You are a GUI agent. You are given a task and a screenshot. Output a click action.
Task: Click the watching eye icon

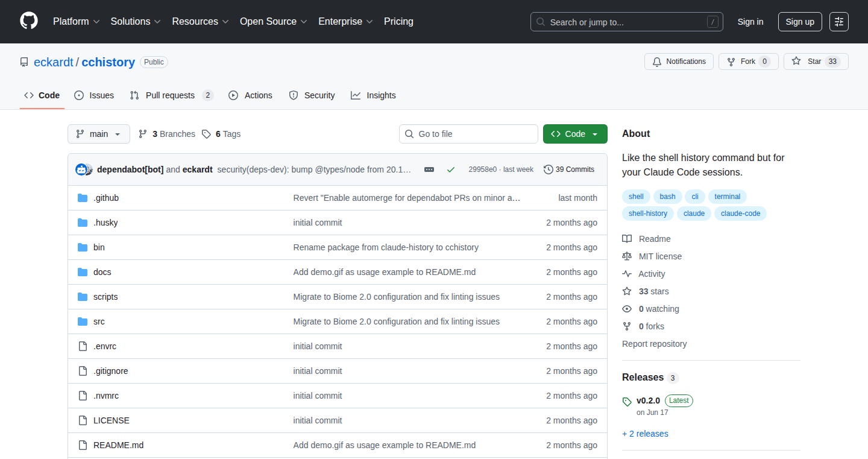[627, 309]
